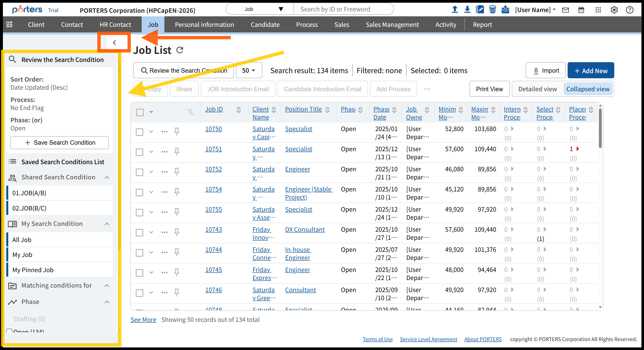Open settings gear icon

point(614,10)
